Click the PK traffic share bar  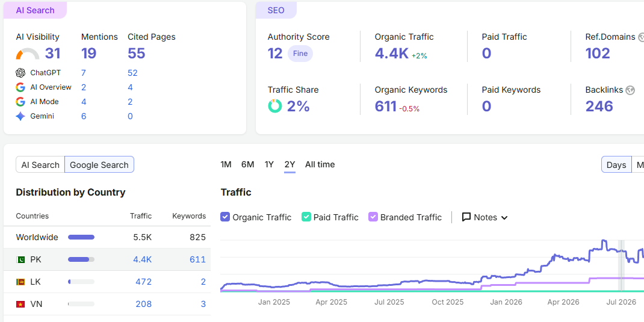[x=81, y=259]
